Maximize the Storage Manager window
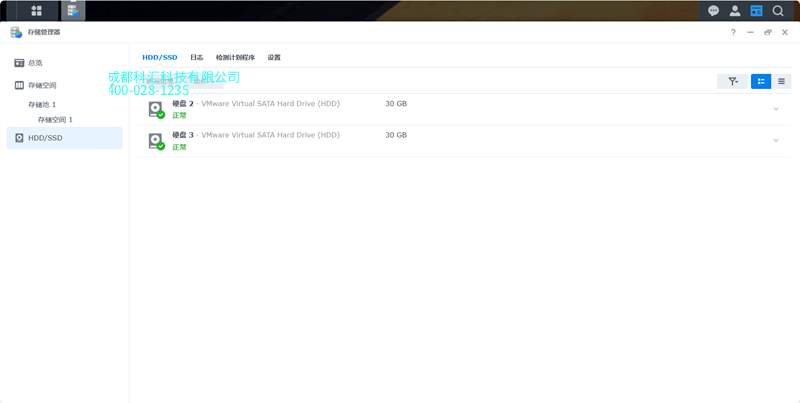This screenshot has width=800, height=403. [767, 32]
